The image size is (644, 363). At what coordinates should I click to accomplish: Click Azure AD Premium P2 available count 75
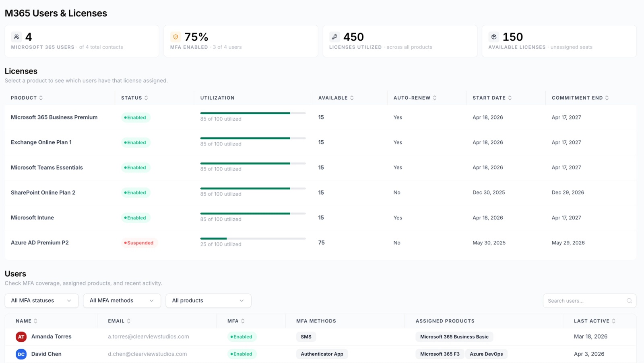tap(321, 243)
